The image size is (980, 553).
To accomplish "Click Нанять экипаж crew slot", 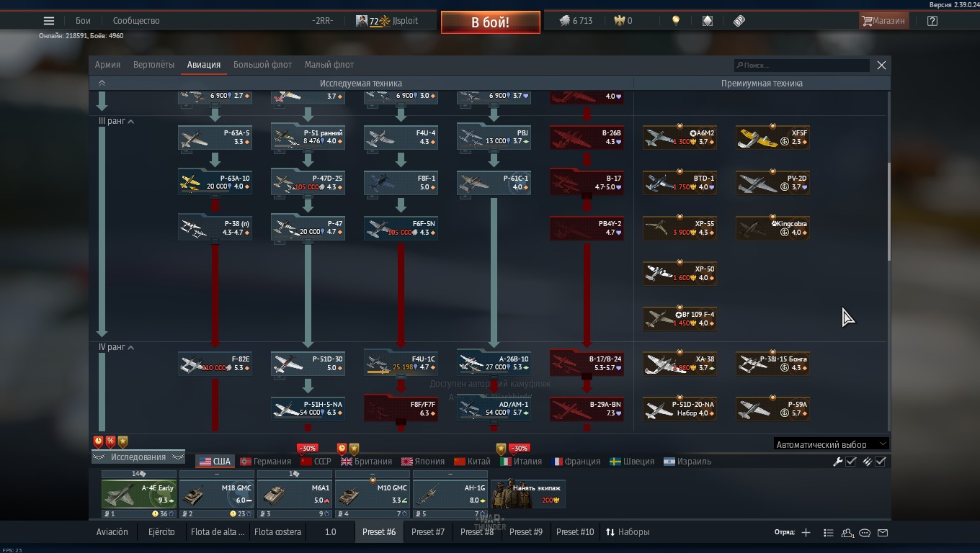I will click(x=528, y=494).
